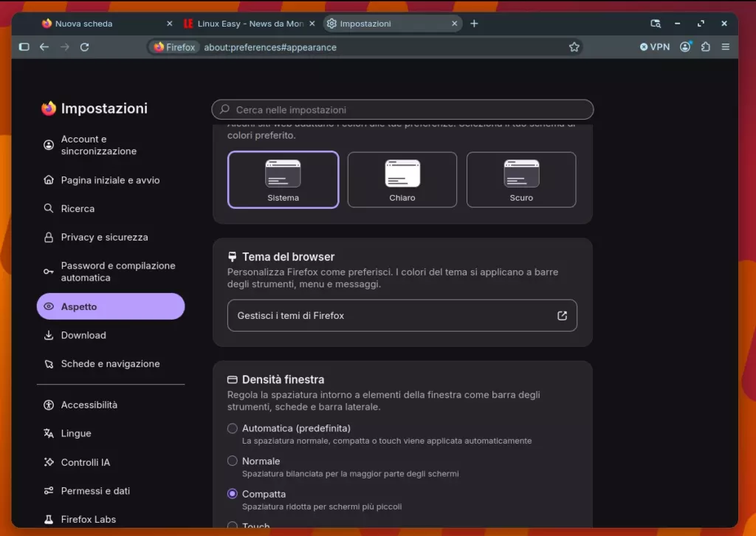Go to Lingue settings

click(x=111, y=433)
